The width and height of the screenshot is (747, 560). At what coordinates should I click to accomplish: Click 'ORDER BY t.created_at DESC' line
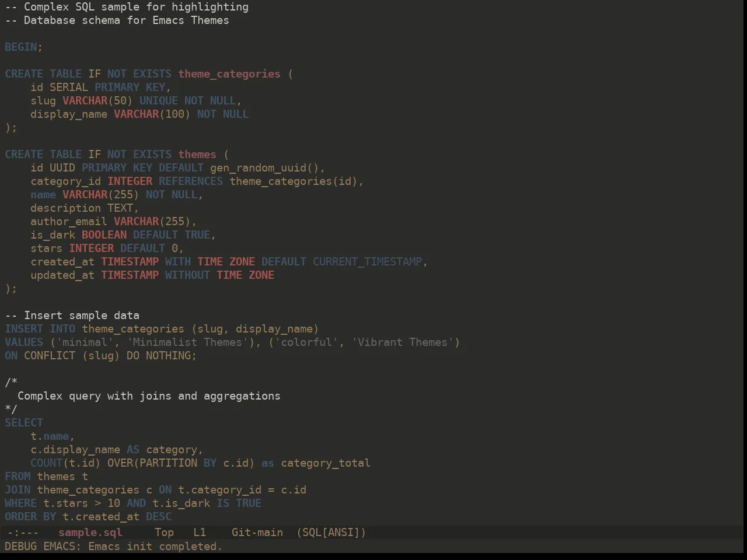click(x=88, y=517)
